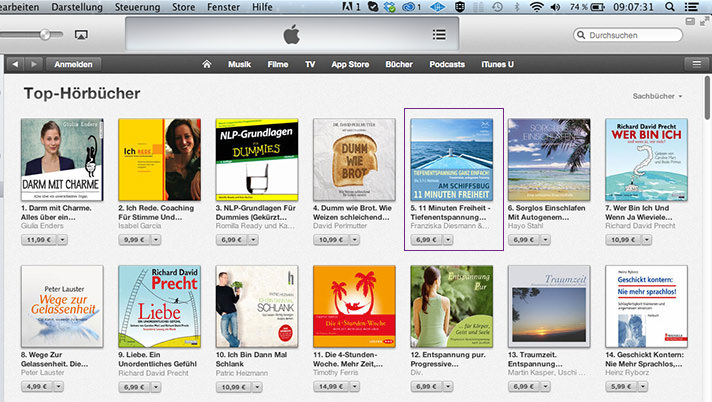Open the Entspannung Pur cover
Viewport: 712px width, 402px height.
point(452,307)
